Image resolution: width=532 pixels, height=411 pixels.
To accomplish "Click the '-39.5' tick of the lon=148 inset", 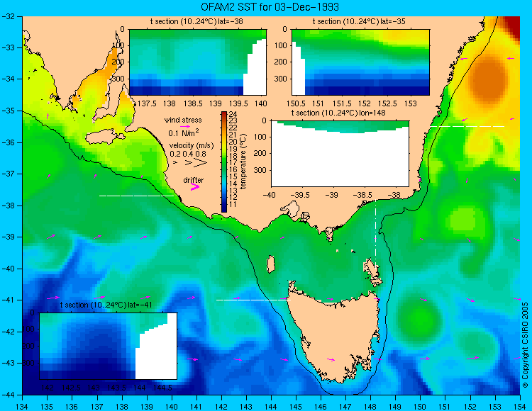I will coord(301,195).
